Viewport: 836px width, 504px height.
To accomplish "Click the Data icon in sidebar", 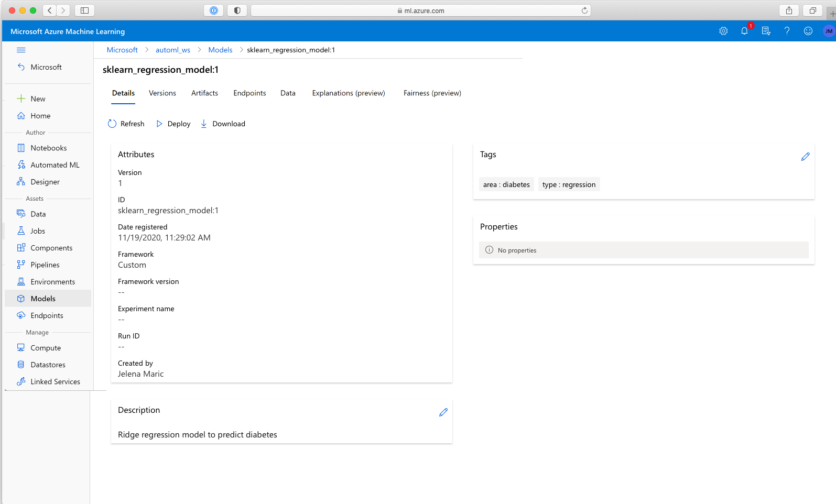I will click(x=21, y=214).
